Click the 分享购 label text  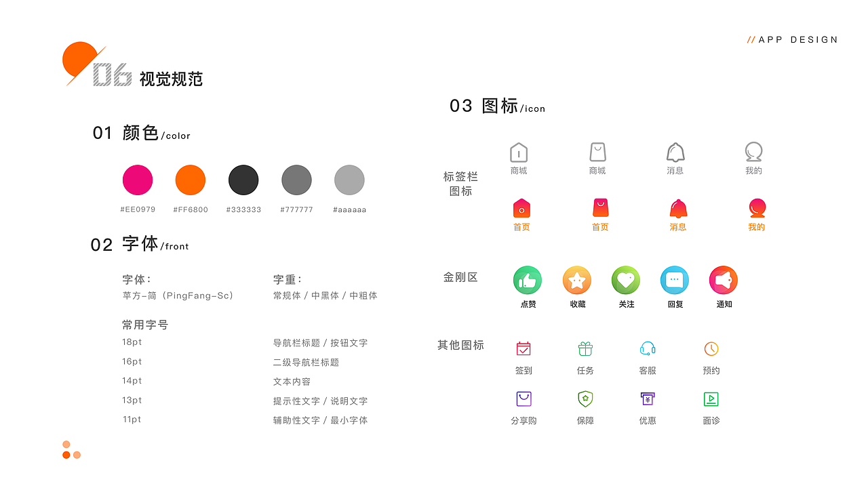524,421
